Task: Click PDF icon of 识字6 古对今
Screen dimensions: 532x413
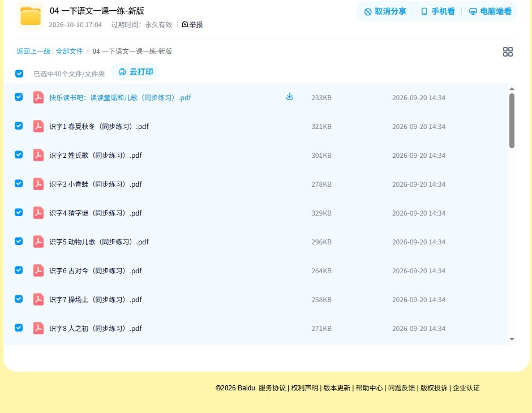Action: tap(38, 270)
